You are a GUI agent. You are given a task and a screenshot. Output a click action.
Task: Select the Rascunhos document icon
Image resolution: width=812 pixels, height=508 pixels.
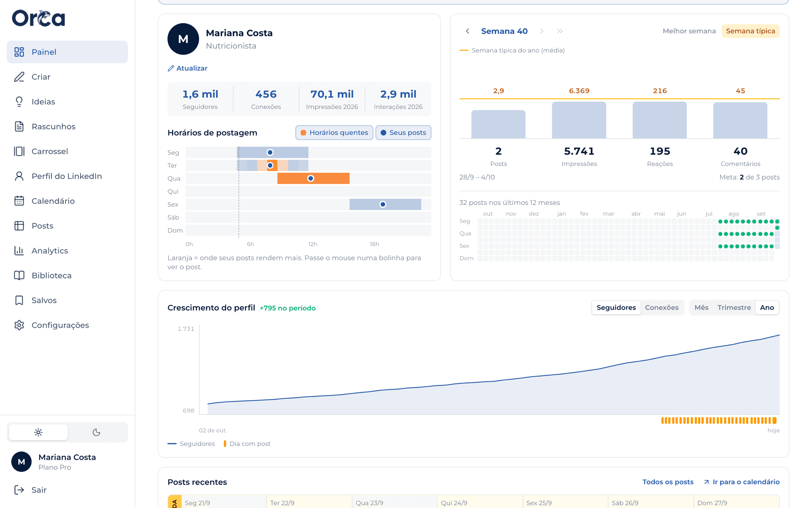pyautogui.click(x=19, y=126)
